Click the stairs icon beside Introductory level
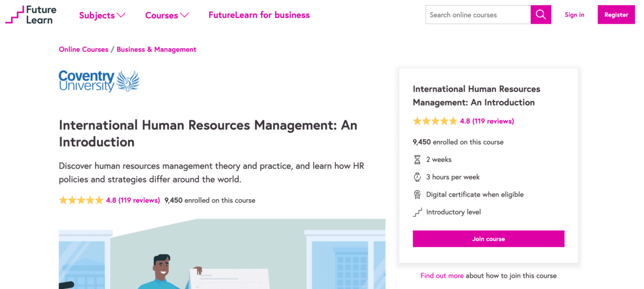 pyautogui.click(x=417, y=212)
